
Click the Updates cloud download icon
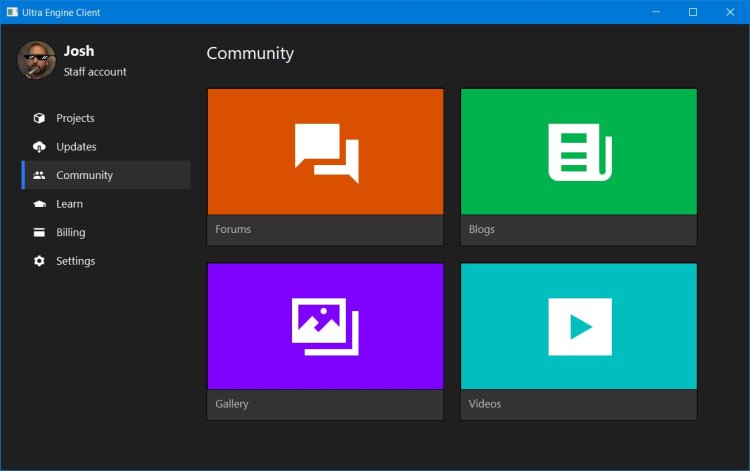click(39, 147)
